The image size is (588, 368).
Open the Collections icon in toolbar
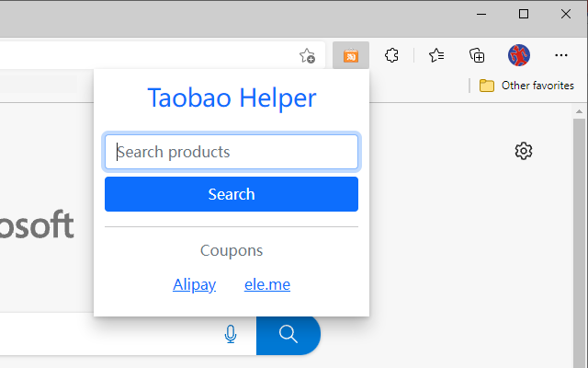pos(477,56)
